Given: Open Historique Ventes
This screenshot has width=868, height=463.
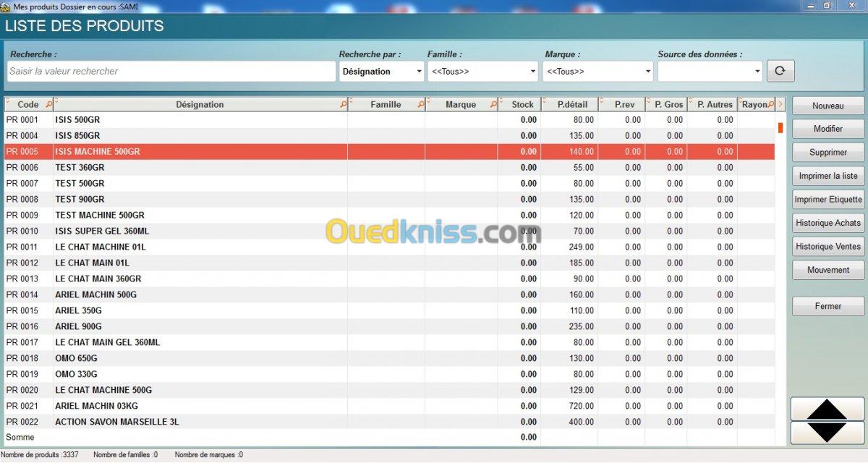Looking at the screenshot, I should (x=828, y=247).
